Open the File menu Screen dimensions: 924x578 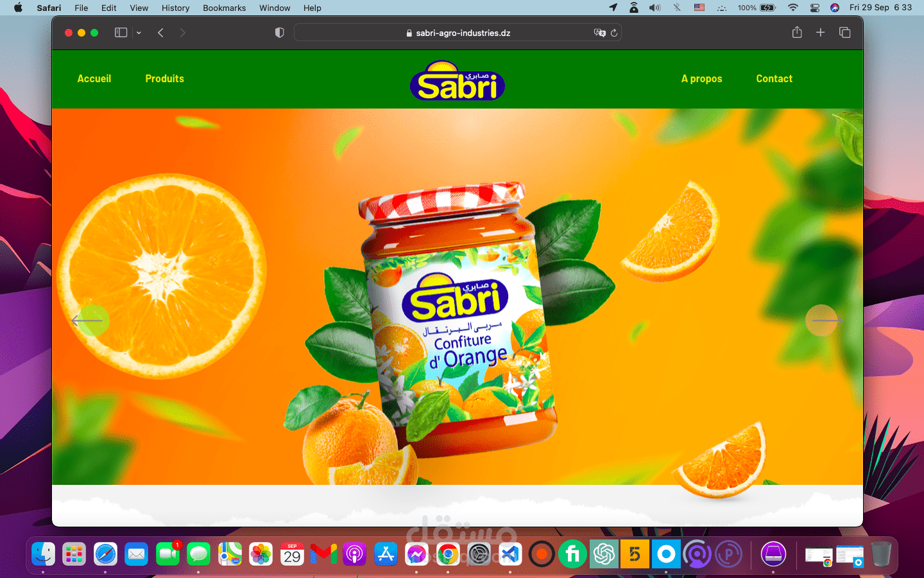[x=81, y=8]
